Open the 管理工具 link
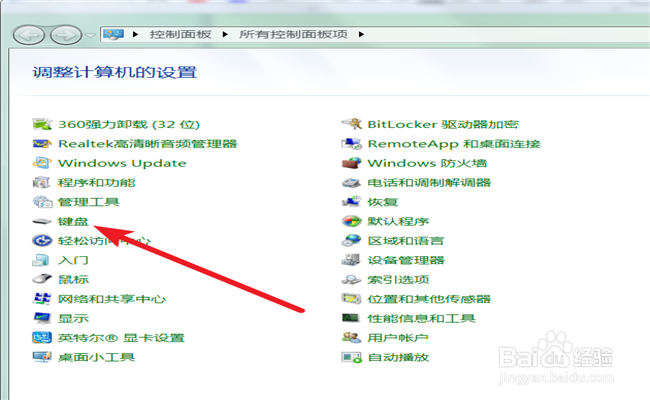Viewport: 650px width, 400px height. tap(89, 202)
